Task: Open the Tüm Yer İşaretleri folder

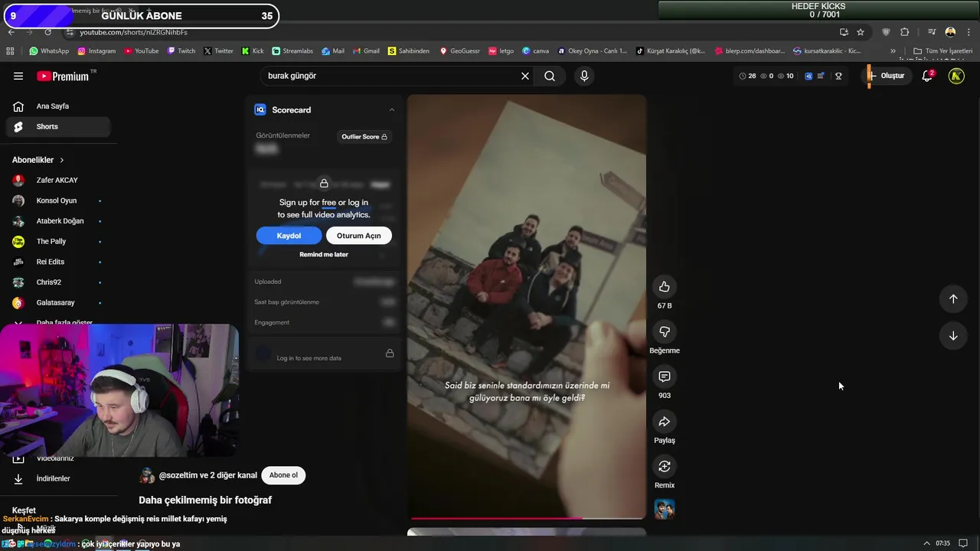Action: [x=942, y=51]
